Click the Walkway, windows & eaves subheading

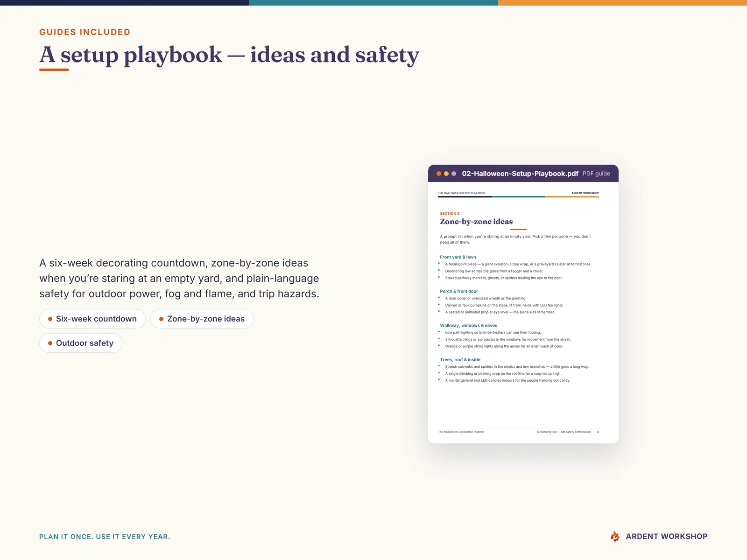click(x=468, y=326)
